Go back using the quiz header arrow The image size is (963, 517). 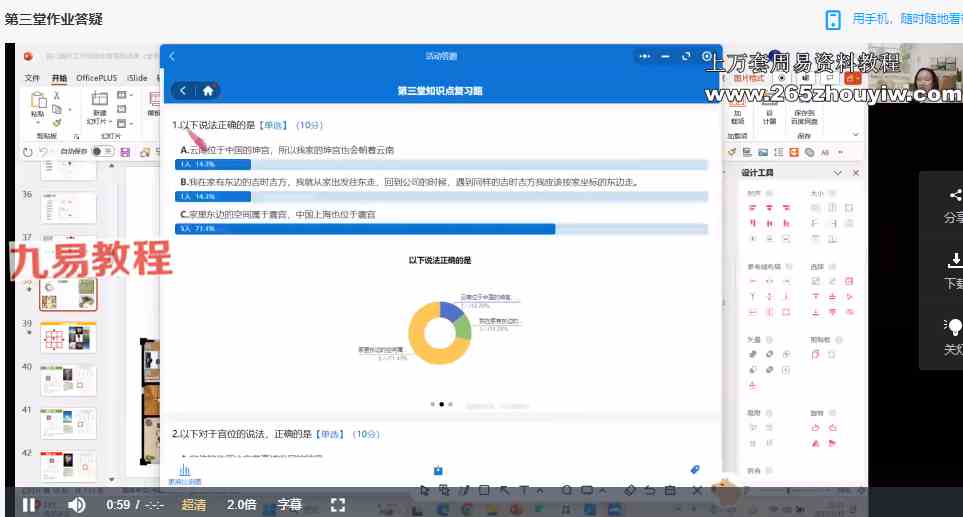[x=183, y=90]
